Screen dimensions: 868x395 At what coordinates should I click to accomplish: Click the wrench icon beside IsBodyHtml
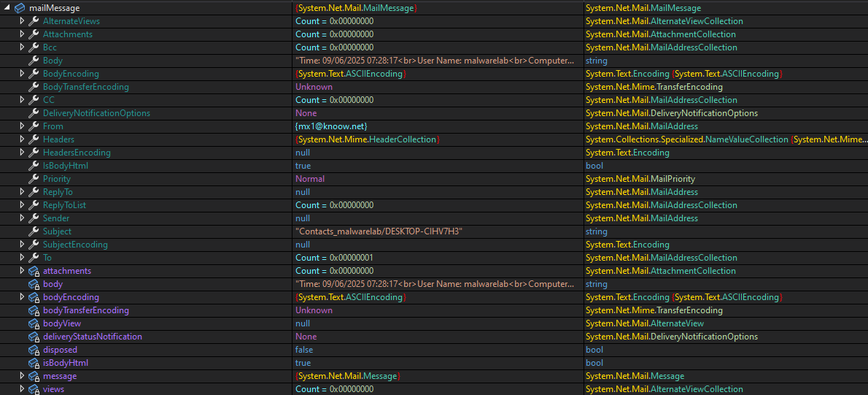[34, 166]
